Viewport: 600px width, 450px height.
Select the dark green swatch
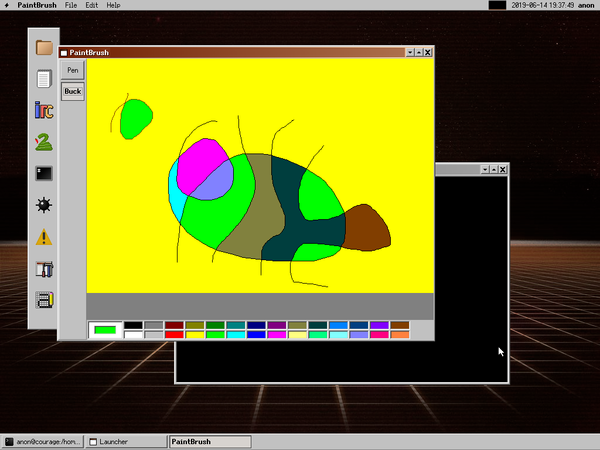[x=215, y=325]
